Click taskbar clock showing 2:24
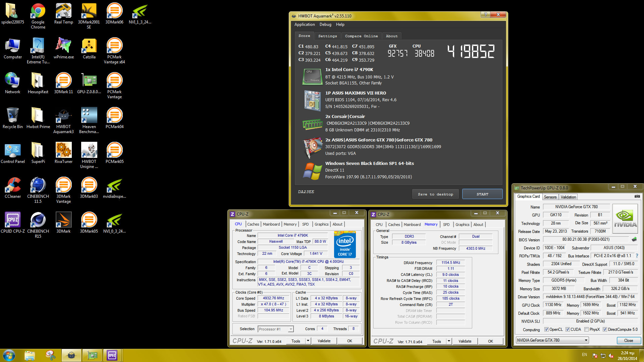Viewport: 644px width, 362px height. pos(627,356)
